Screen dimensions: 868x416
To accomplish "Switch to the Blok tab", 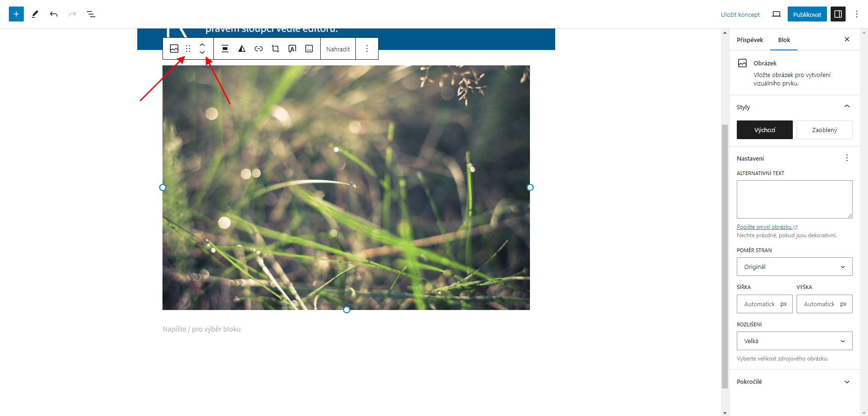I will click(784, 40).
